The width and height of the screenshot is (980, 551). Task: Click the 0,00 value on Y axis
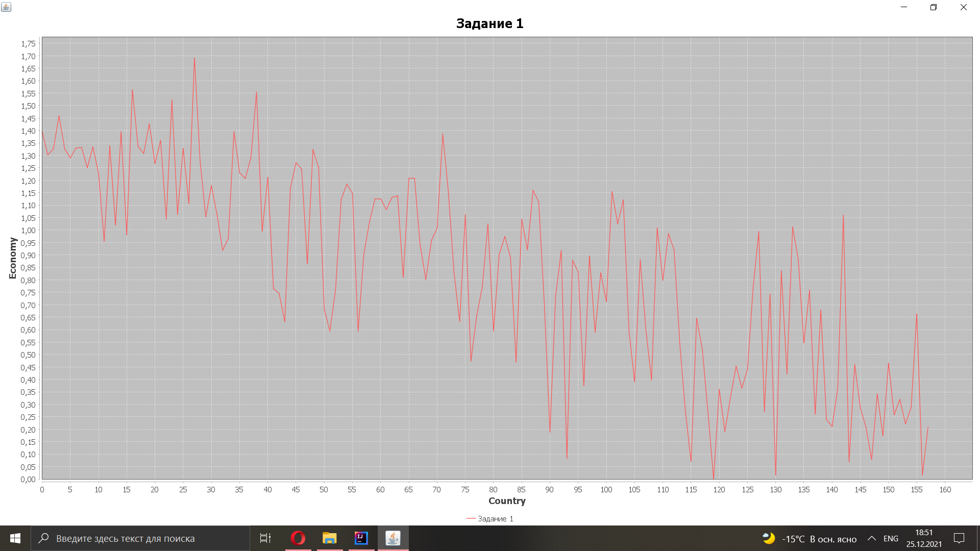pyautogui.click(x=28, y=480)
